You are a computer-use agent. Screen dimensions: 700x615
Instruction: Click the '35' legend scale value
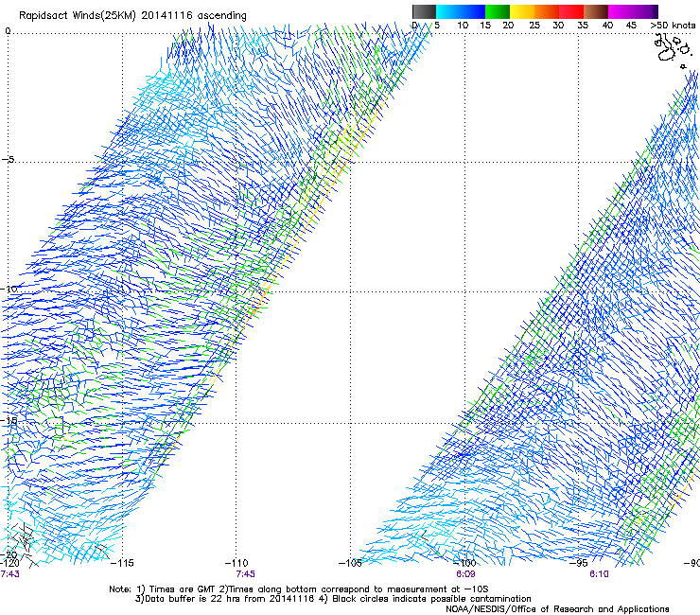583,26
